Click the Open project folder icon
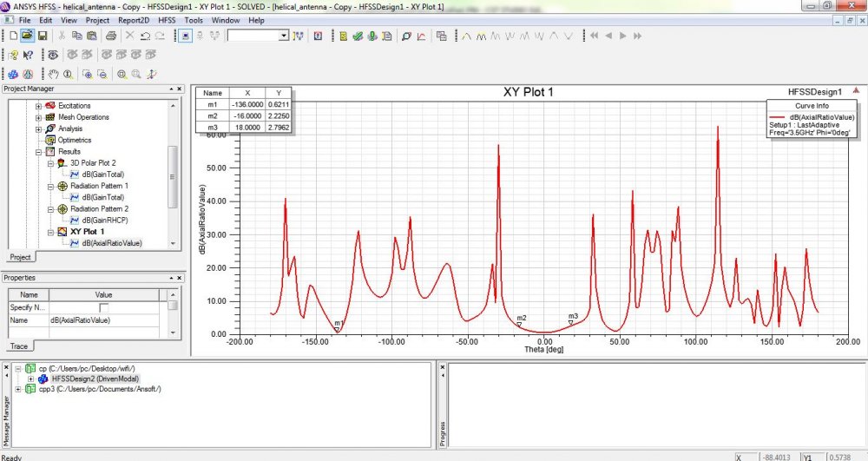The width and height of the screenshot is (868, 461). point(27,36)
